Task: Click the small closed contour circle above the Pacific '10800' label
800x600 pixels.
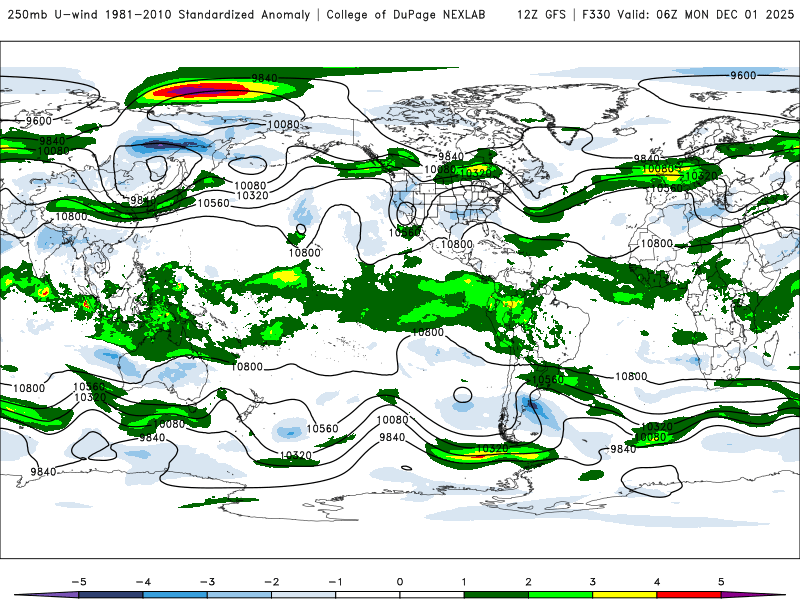Action: pos(301,229)
